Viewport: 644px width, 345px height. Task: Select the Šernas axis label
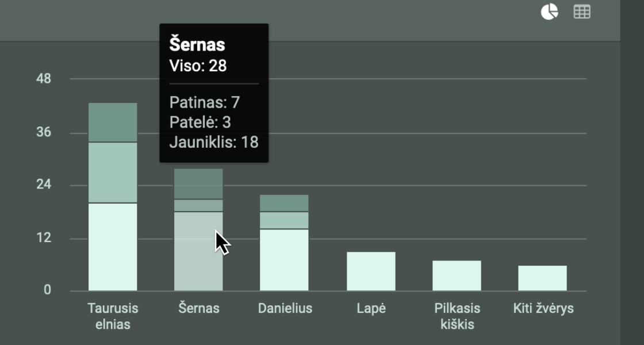(198, 308)
